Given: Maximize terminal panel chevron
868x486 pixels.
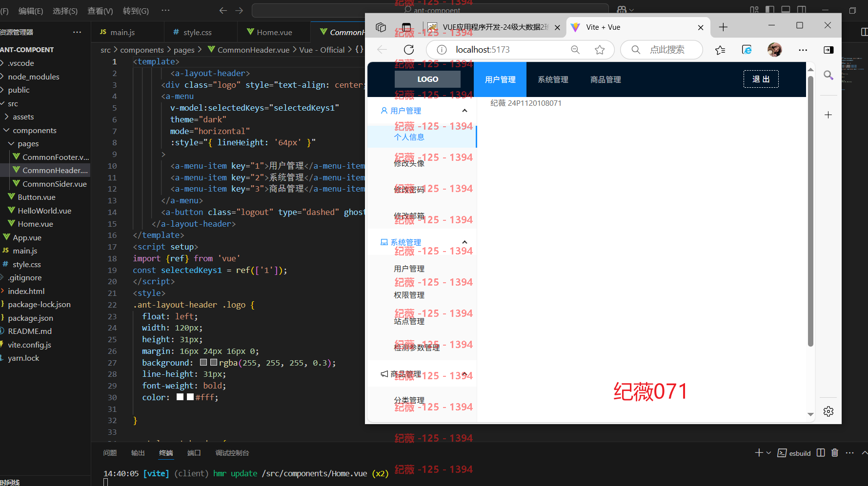Looking at the screenshot, I should [x=864, y=453].
